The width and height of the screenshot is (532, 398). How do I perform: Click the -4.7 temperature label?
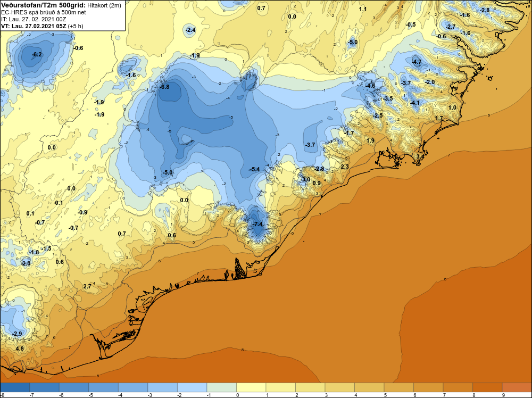pyautogui.click(x=417, y=62)
